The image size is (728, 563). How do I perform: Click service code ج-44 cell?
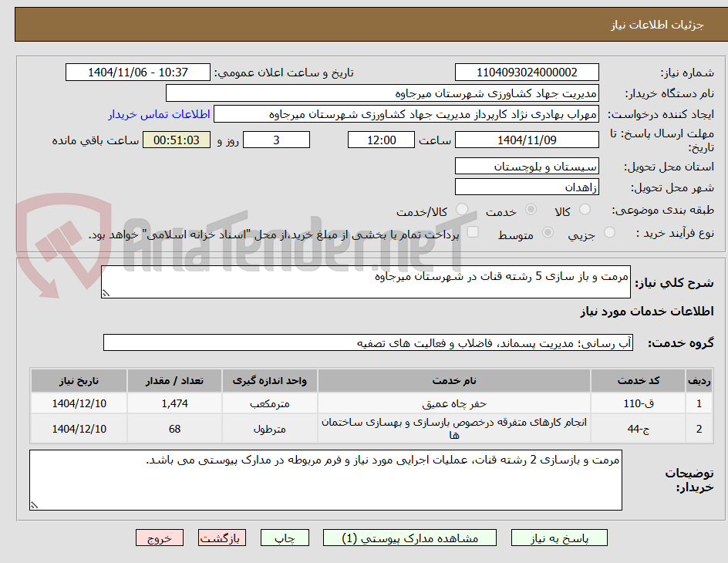pos(638,429)
